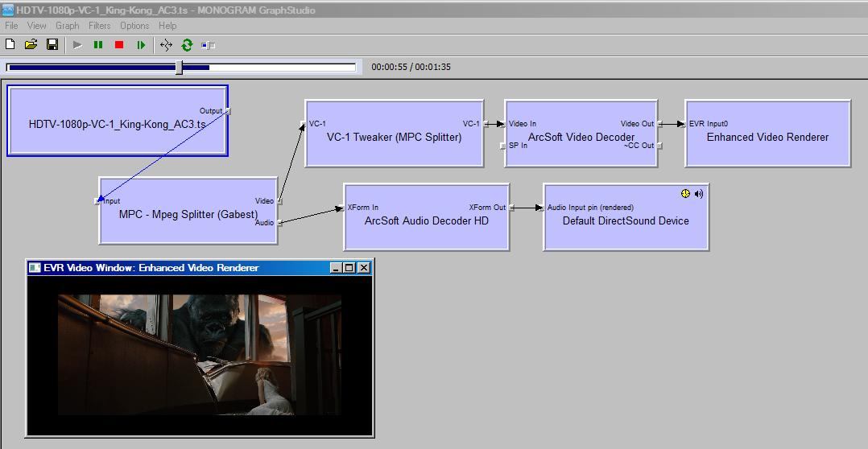Click the Video output pin on Mpeg Splitter
This screenshot has height=449, width=868.
(x=279, y=201)
